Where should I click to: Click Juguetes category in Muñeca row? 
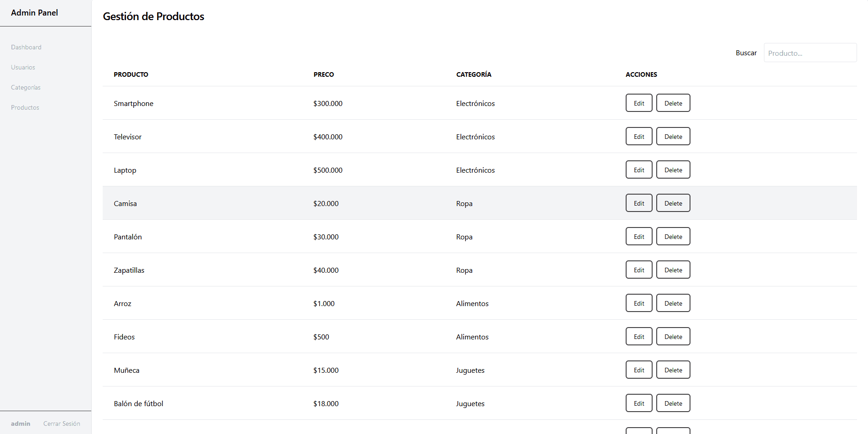(471, 370)
